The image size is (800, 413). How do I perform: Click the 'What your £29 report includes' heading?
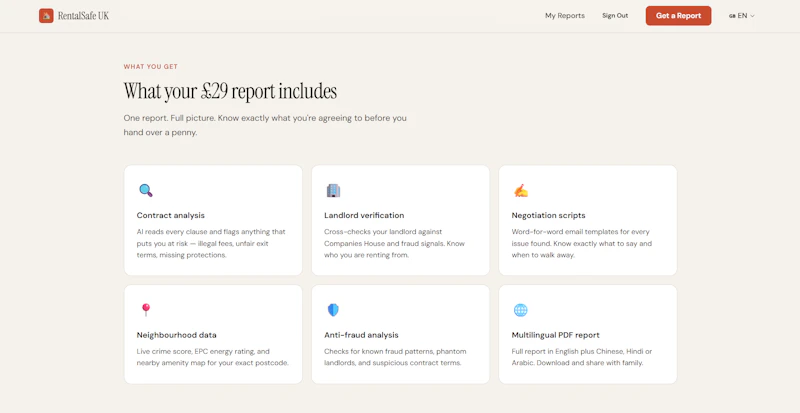click(230, 91)
